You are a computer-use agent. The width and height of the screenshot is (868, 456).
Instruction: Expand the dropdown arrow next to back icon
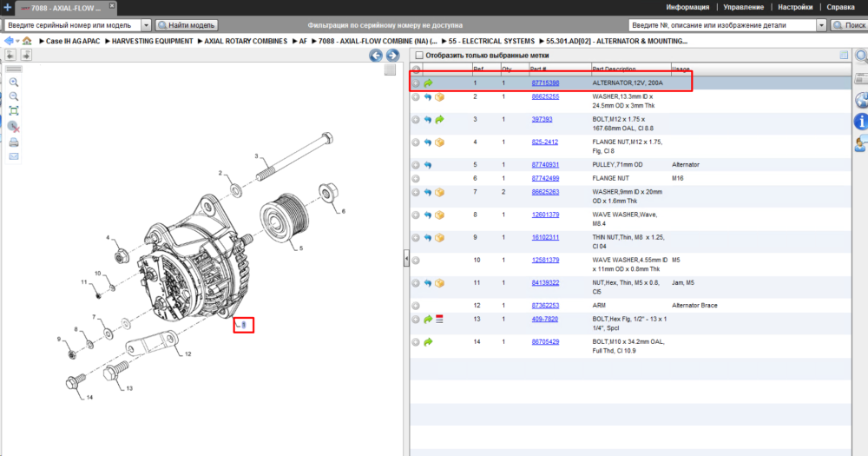[17, 42]
